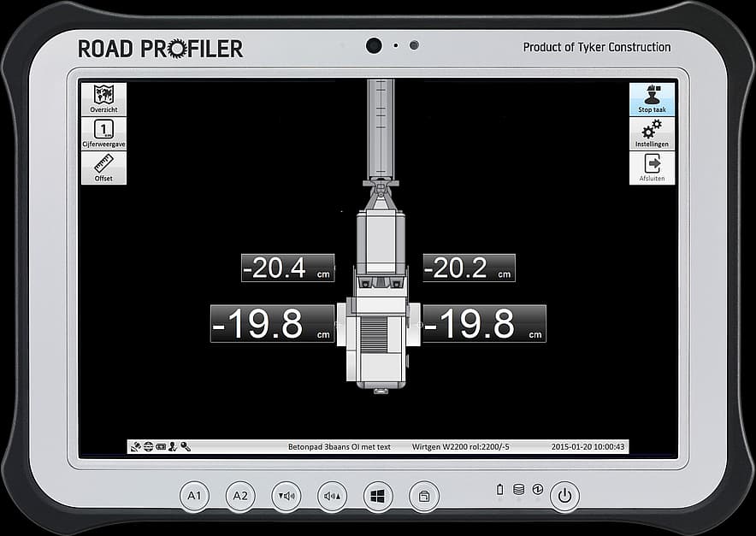This screenshot has width=756, height=536.
Task: Click project name Betonpad 3baans OI met text
Action: point(340,447)
